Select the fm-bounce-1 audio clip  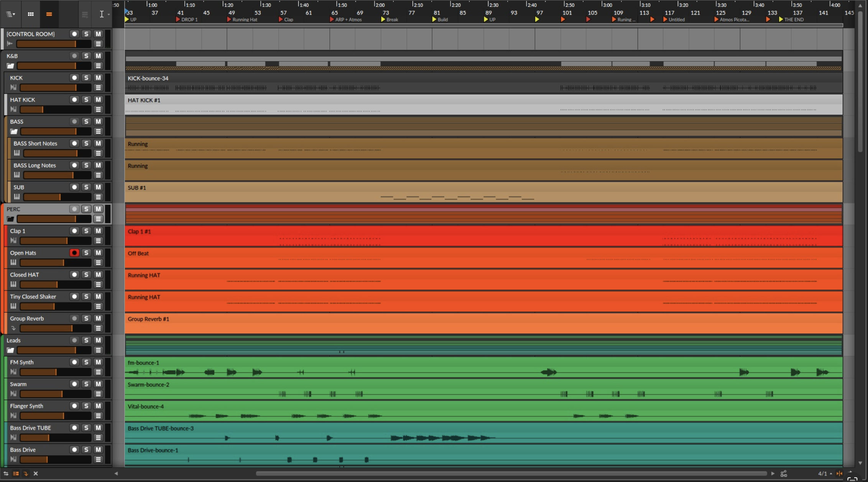point(483,367)
